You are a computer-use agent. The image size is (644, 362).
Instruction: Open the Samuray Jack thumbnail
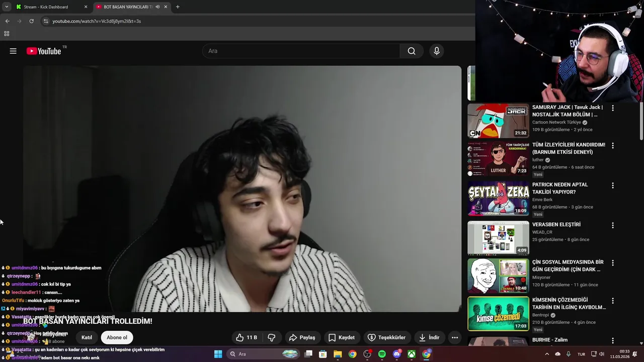(x=498, y=121)
